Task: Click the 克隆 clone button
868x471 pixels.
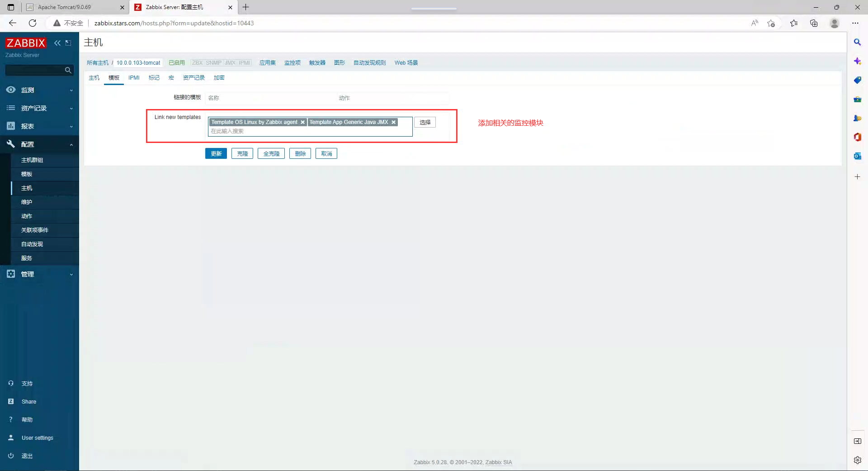Action: [x=242, y=154]
